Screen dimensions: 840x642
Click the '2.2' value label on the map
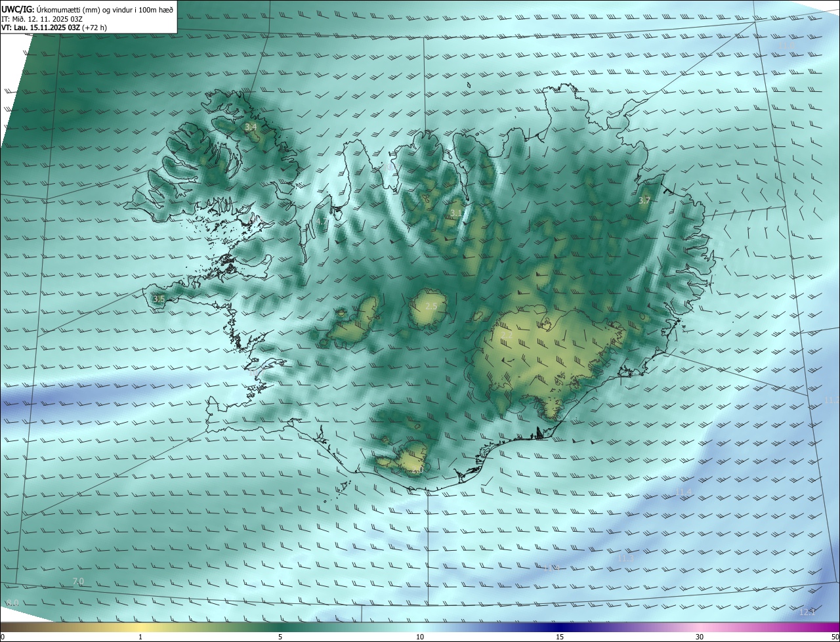(507, 335)
